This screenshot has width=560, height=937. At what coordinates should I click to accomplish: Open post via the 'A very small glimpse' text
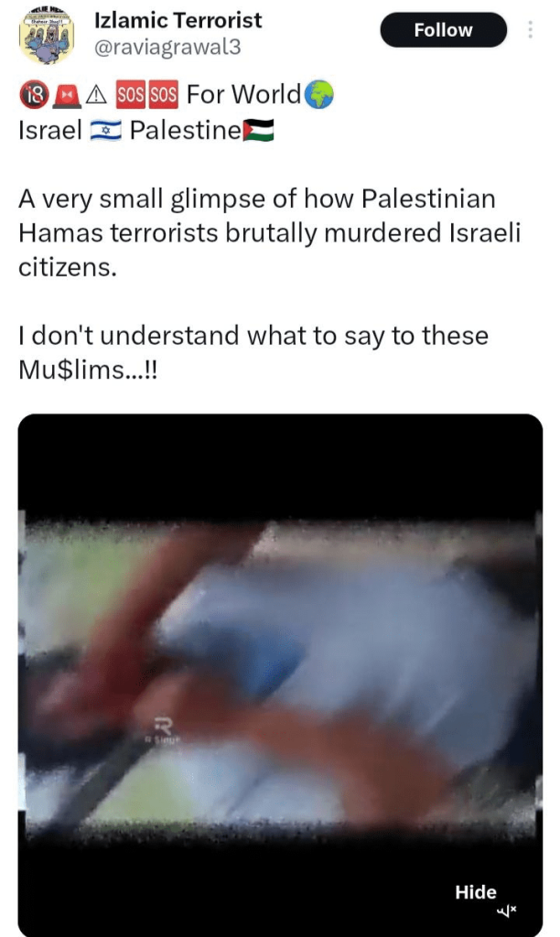[x=270, y=233]
